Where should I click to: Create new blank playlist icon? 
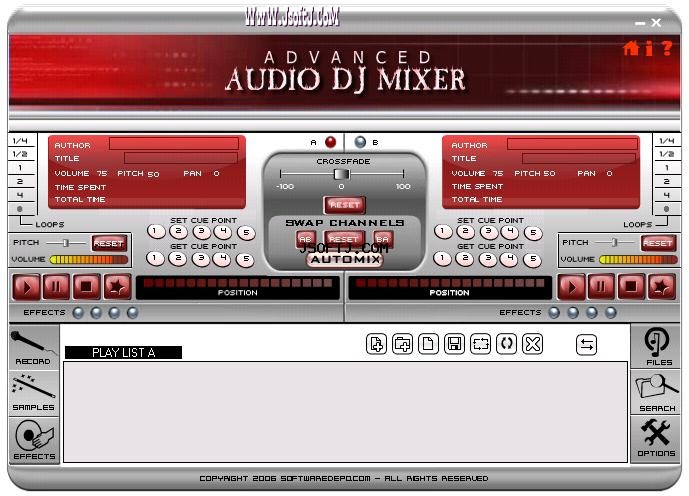428,344
